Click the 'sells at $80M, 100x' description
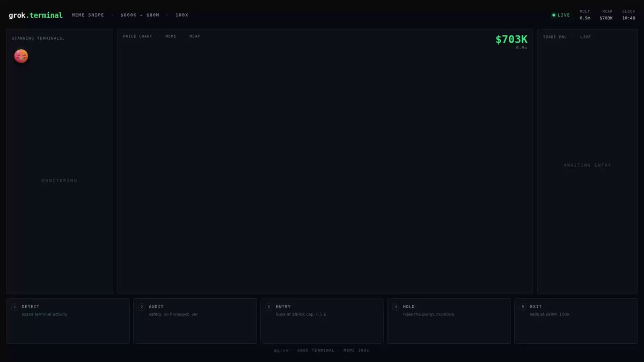This screenshot has width=644, height=362. 550,314
